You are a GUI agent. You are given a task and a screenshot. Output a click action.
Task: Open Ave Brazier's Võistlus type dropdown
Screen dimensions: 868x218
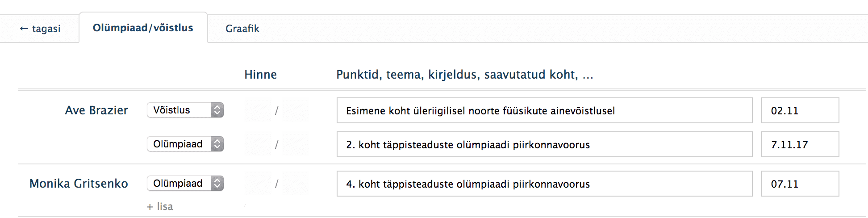click(x=185, y=110)
